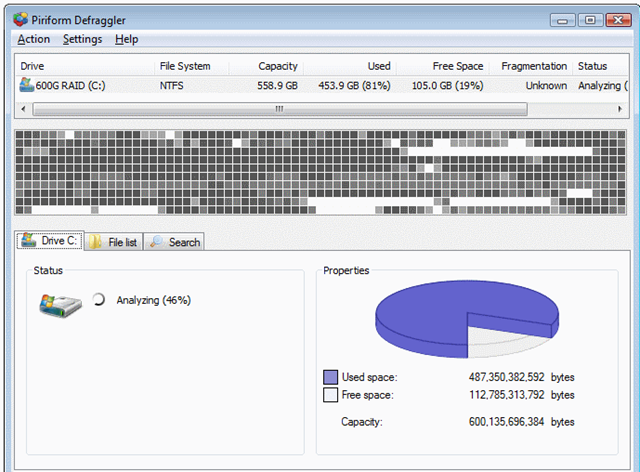Click the disk block map
The height and width of the screenshot is (472, 640).
coord(320,172)
